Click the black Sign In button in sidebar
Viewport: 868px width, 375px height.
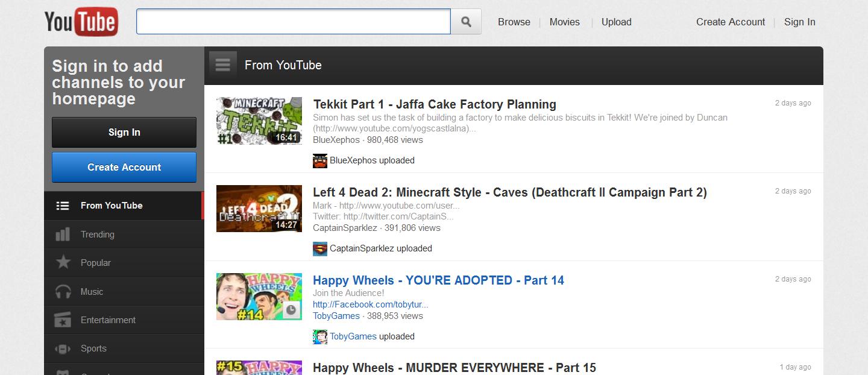124,133
